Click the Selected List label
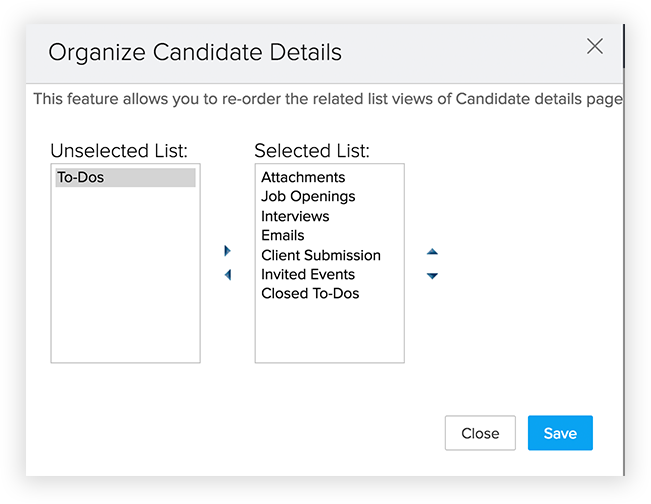Image resolution: width=651 pixels, height=504 pixels. click(x=312, y=151)
